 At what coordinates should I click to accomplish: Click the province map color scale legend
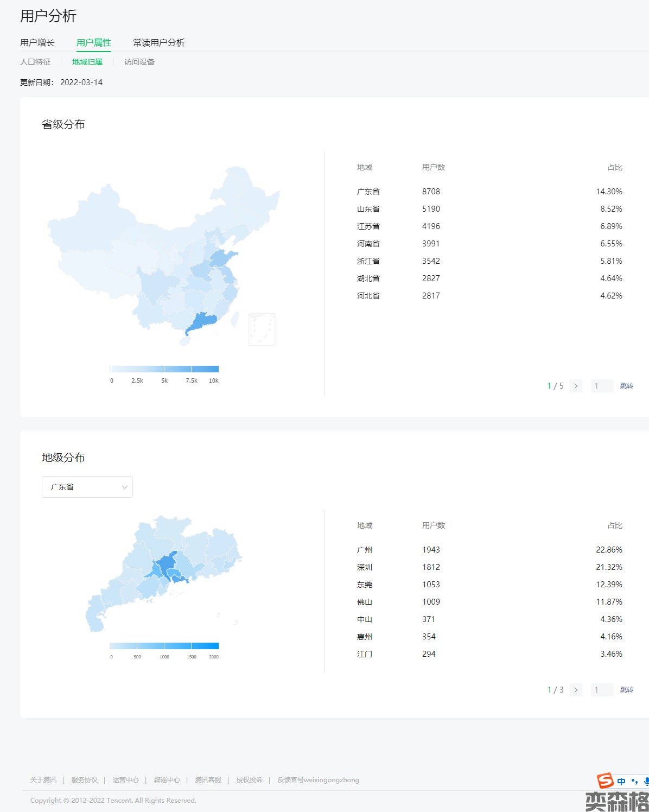pos(164,369)
